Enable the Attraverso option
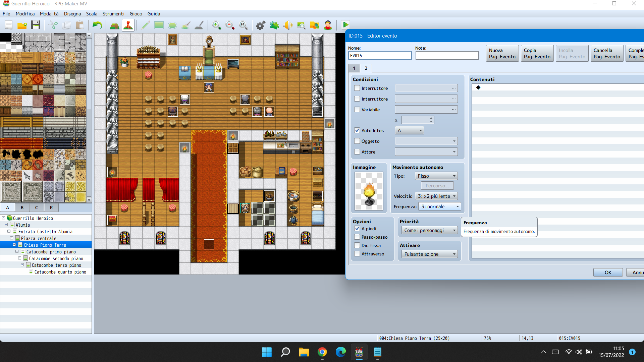The image size is (644, 362). pyautogui.click(x=357, y=254)
